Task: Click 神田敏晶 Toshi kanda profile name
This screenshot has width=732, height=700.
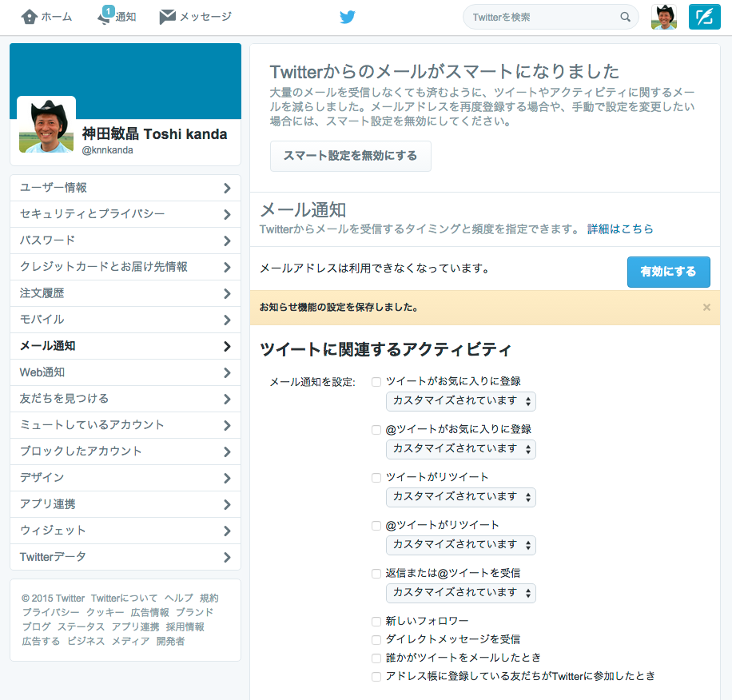Action: (x=154, y=134)
